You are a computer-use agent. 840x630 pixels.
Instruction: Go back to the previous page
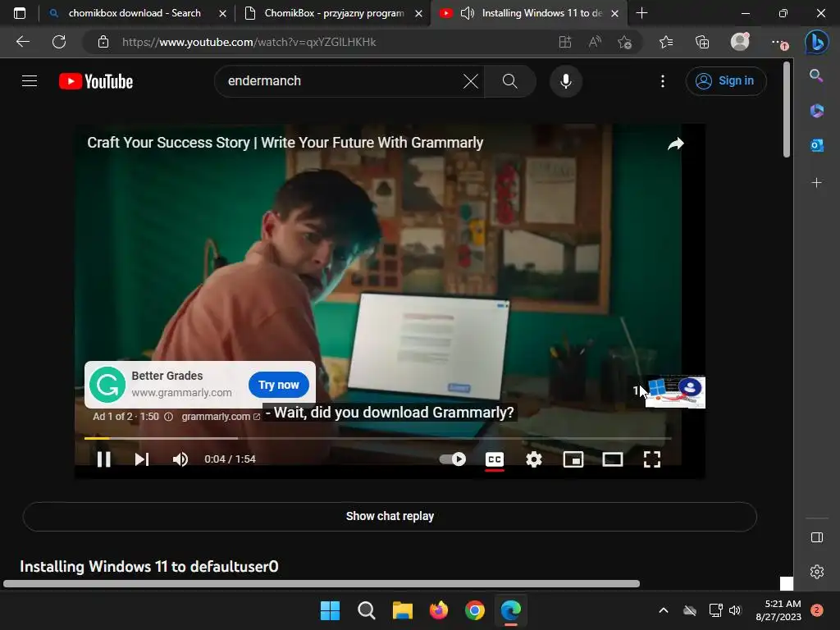coord(22,41)
